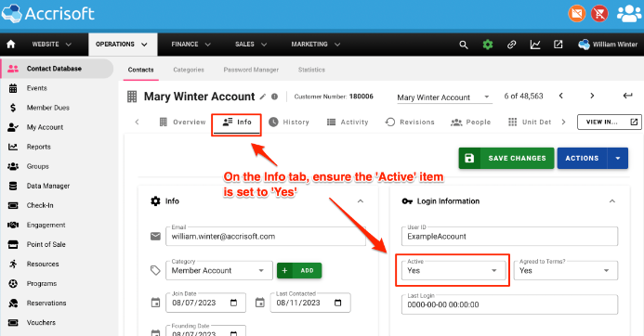Open the History tab
This screenshot has width=644, height=336.
click(x=289, y=122)
